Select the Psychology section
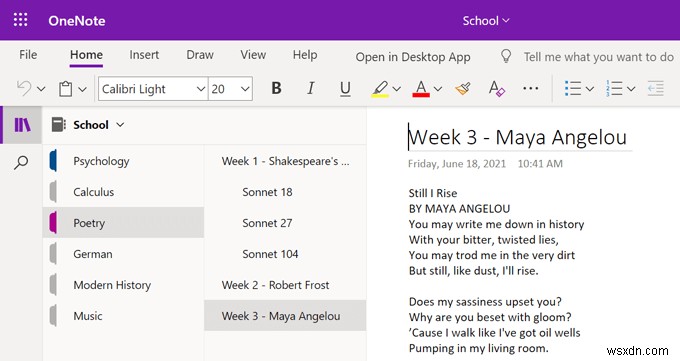This screenshot has height=361, width=680. 123,161
